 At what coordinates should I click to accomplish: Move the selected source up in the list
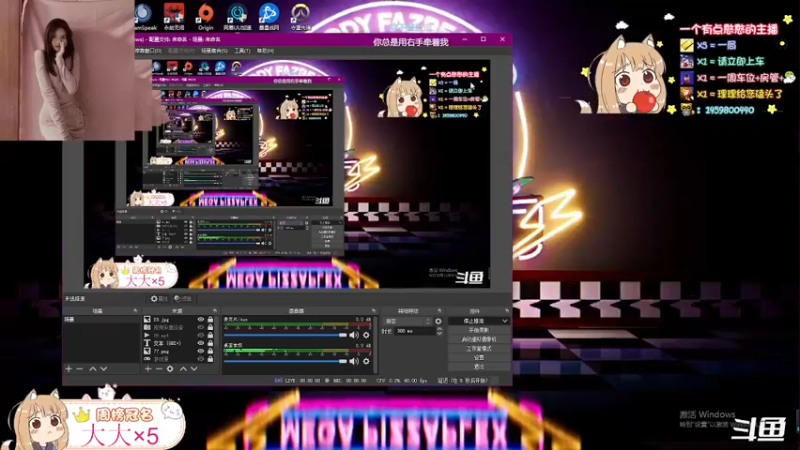(183, 368)
